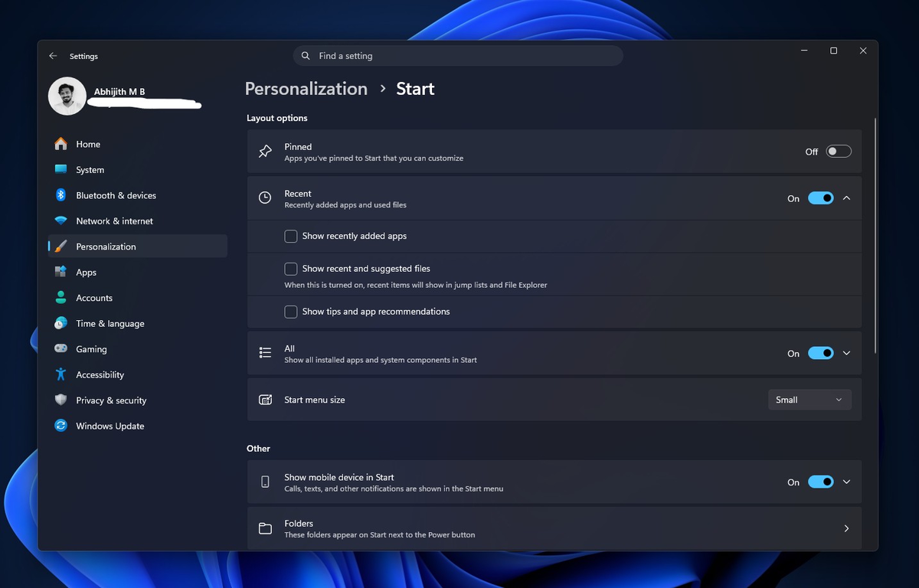919x588 pixels.
Task: Click the Accounts person icon
Action: pyautogui.click(x=61, y=298)
